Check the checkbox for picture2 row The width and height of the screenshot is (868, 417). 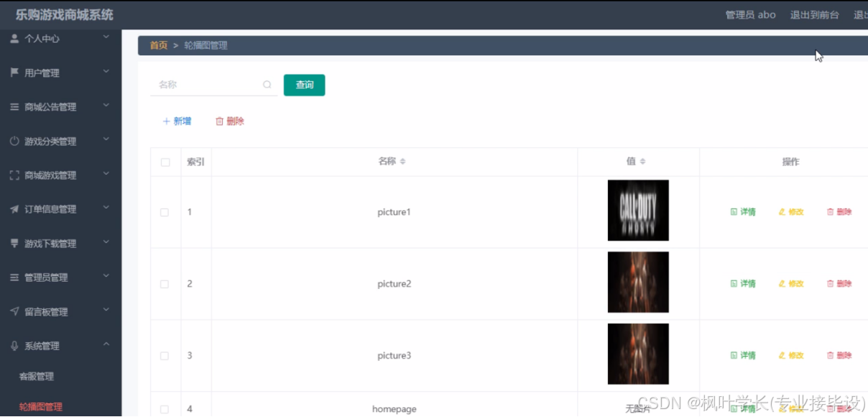[x=165, y=284]
